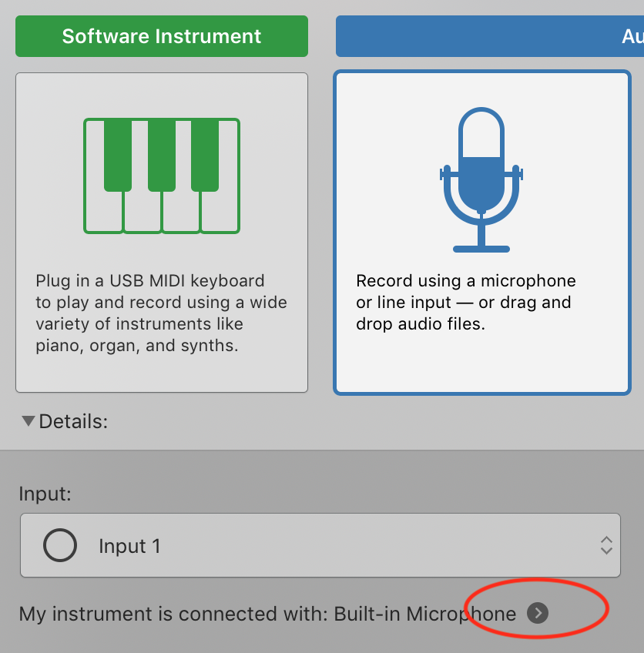This screenshot has width=644, height=653.
Task: Click the green piano keyboard icon
Action: 162,176
